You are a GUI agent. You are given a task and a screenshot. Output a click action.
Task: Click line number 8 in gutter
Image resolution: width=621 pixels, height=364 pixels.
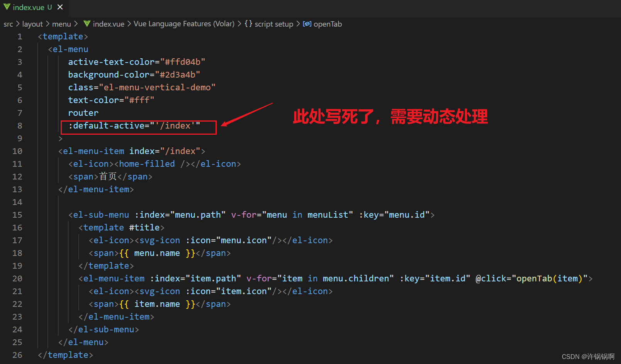click(x=20, y=126)
